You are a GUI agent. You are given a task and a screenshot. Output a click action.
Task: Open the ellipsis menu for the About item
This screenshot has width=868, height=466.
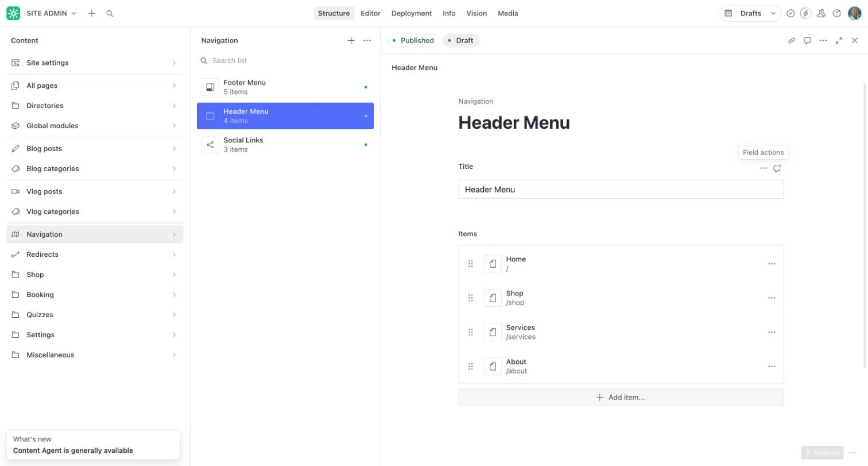[772, 366]
